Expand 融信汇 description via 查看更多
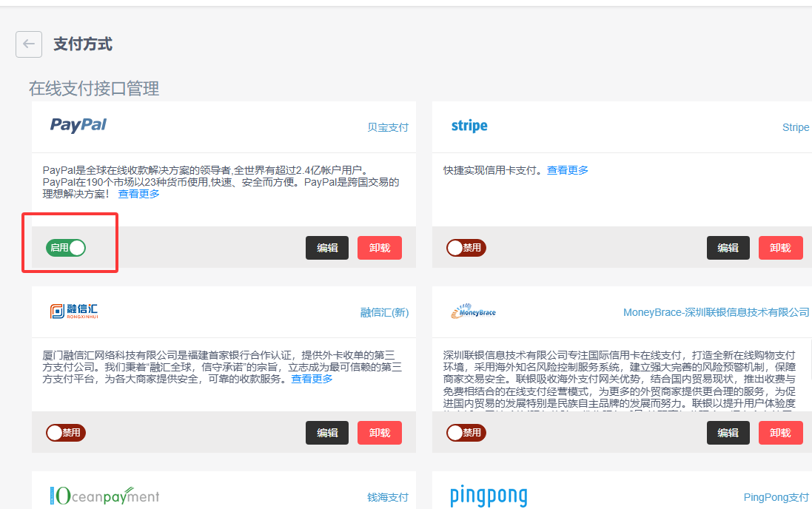812x509 pixels. (312, 379)
